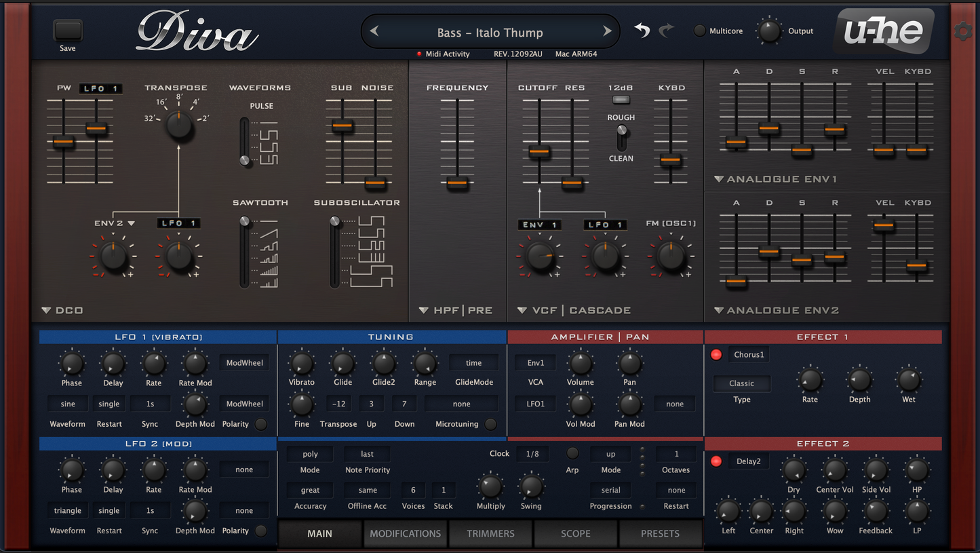Viewport: 980px width, 553px height.
Task: Click the Fine tuning knob
Action: [302, 405]
